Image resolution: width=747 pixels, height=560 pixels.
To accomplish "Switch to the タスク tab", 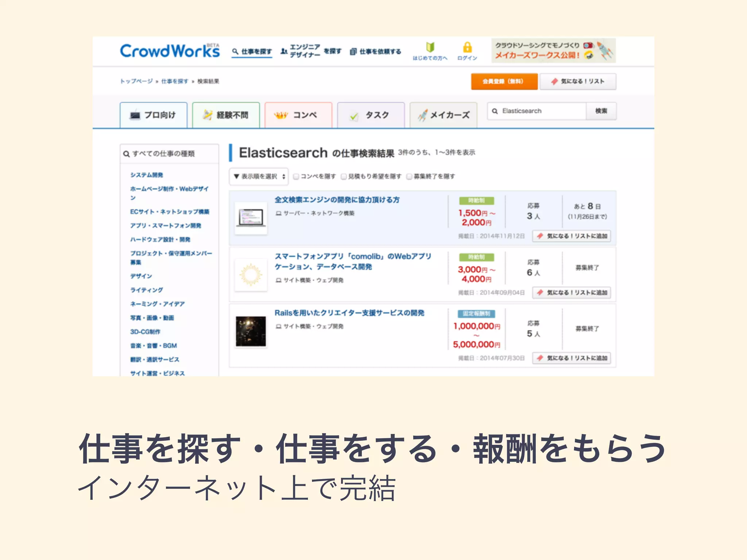I will point(371,115).
